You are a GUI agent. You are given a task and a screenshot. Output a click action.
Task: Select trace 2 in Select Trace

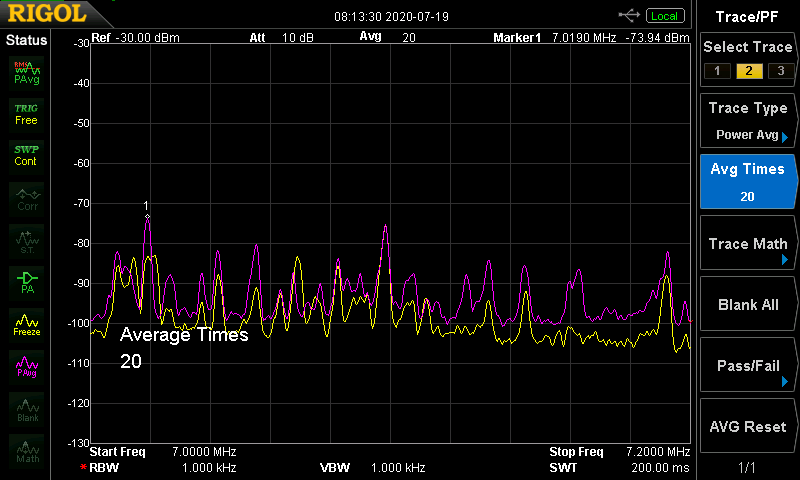pyautogui.click(x=749, y=71)
